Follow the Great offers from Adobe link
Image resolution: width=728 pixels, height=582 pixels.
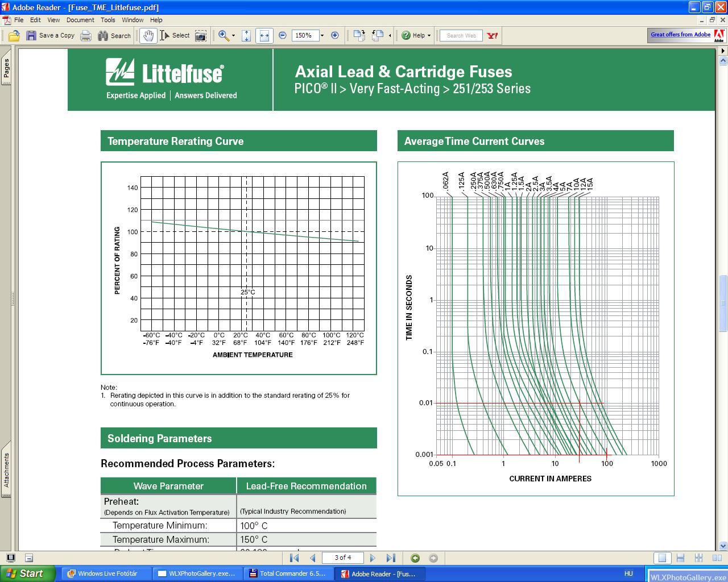coord(680,35)
